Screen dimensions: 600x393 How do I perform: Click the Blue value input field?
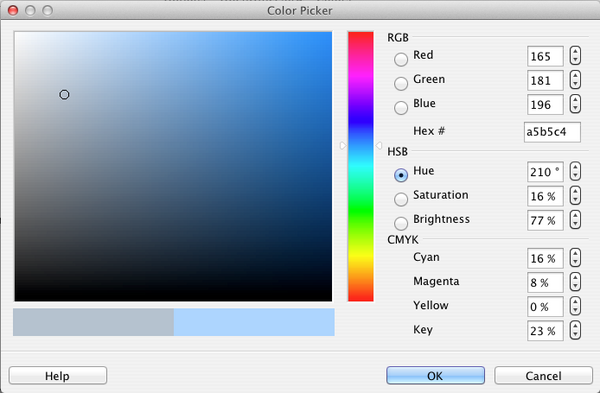point(545,104)
